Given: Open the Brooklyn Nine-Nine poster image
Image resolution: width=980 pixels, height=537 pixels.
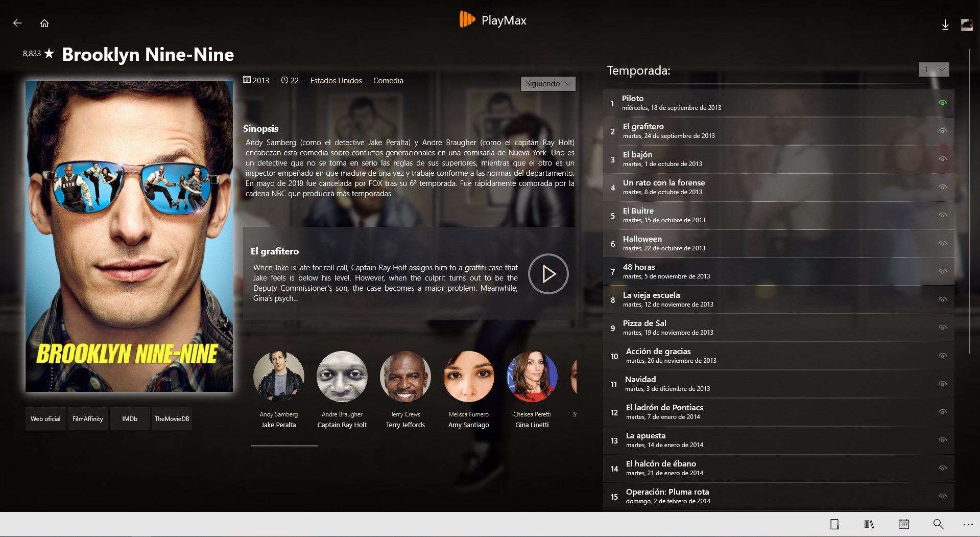Looking at the screenshot, I should [129, 236].
